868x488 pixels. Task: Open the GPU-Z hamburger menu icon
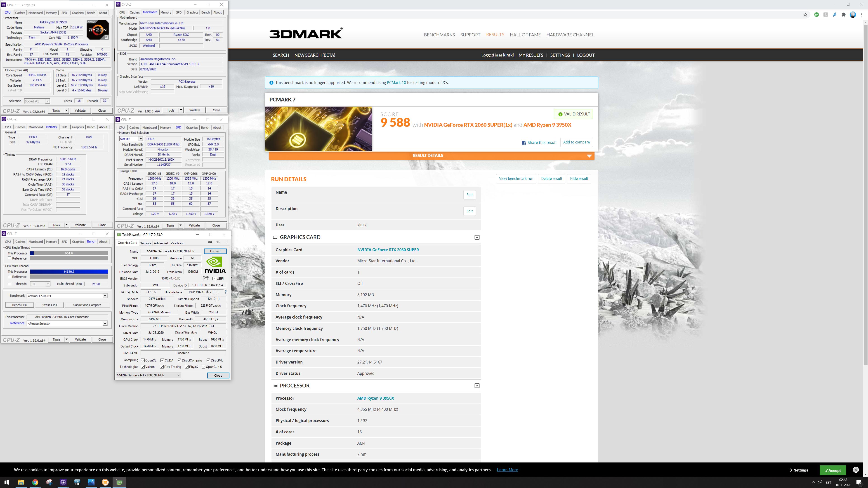(226, 242)
